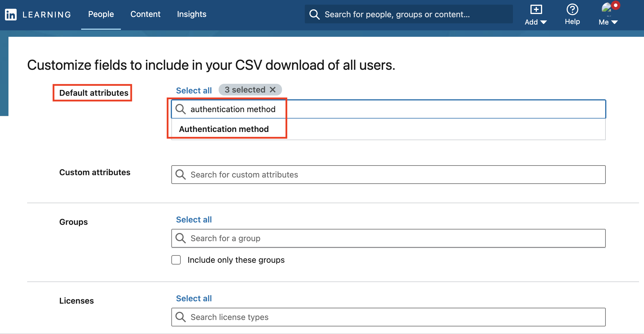This screenshot has width=644, height=334.
Task: Click the Custom attributes label
Action: pos(95,172)
